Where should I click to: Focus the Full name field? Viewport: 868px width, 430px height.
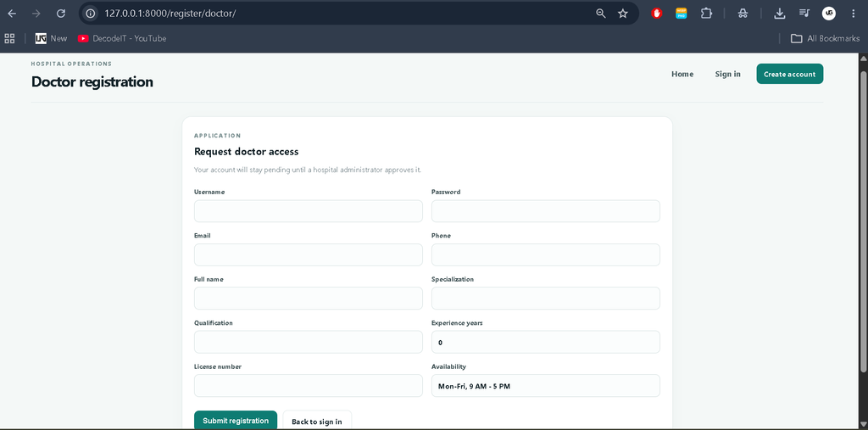click(x=309, y=299)
